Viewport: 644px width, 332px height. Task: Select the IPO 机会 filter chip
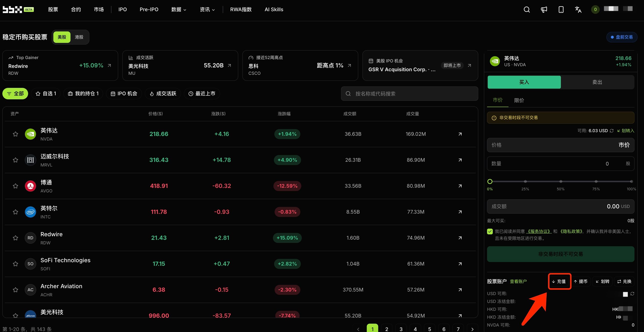(x=124, y=94)
